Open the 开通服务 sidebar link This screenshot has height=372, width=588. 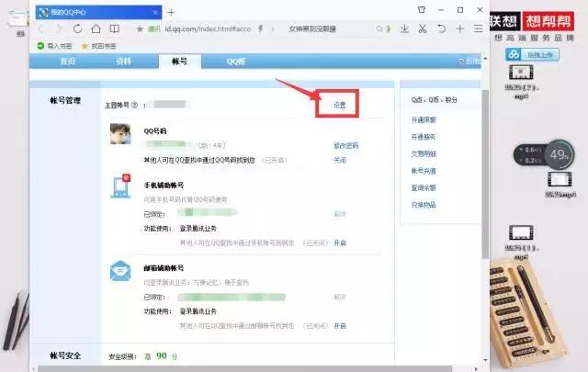(424, 137)
